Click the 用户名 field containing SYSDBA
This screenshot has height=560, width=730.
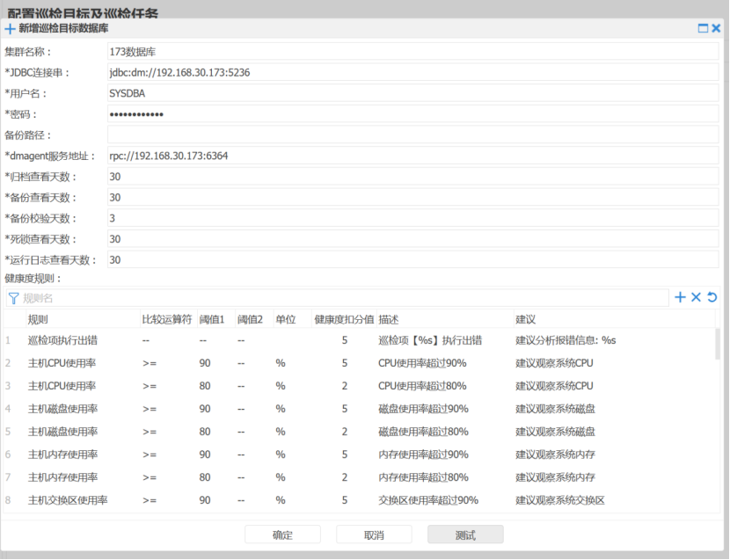click(x=413, y=93)
